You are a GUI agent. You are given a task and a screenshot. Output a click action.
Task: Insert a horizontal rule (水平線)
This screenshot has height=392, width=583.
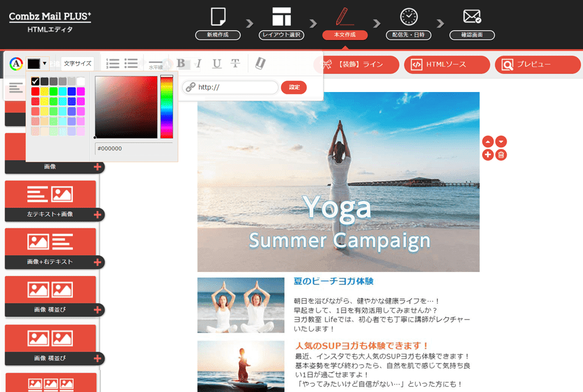click(156, 64)
